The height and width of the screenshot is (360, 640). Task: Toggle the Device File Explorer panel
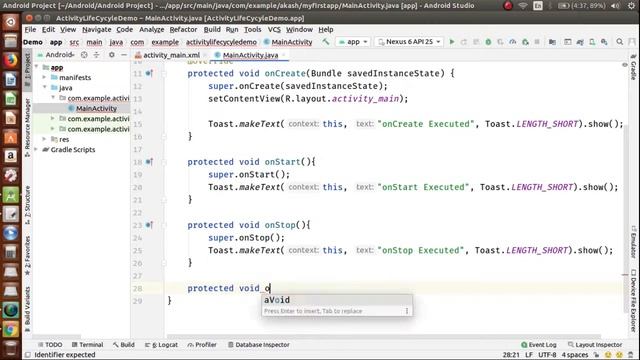click(x=633, y=301)
